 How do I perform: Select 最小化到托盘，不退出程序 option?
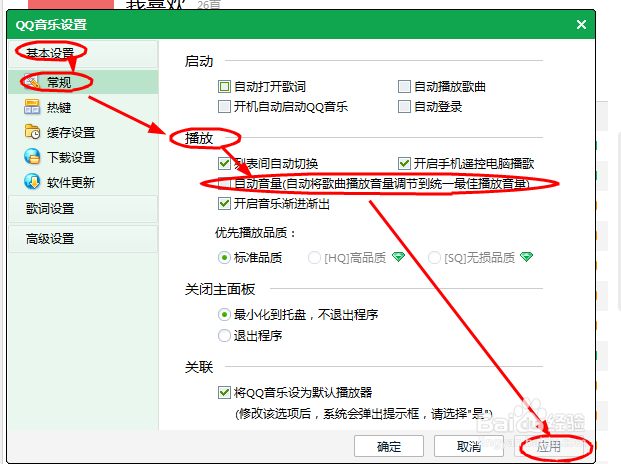(x=224, y=315)
